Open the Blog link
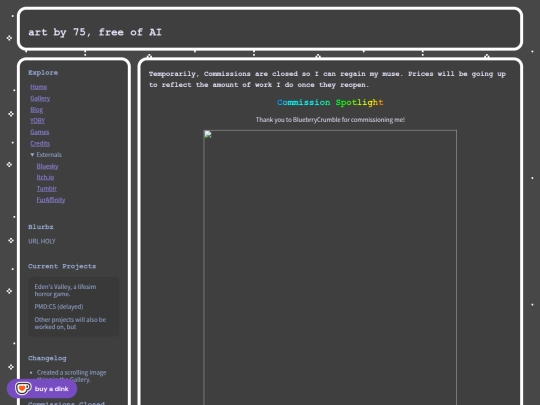The width and height of the screenshot is (540, 405). coord(37,110)
